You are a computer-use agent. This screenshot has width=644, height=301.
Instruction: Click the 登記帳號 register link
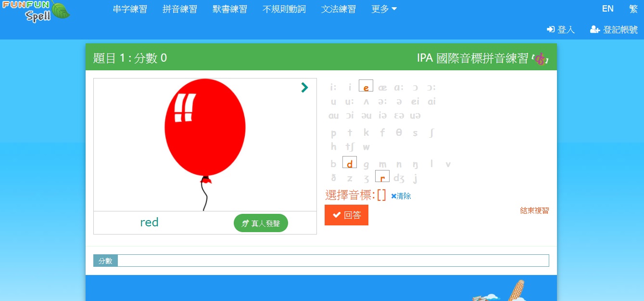(x=614, y=29)
